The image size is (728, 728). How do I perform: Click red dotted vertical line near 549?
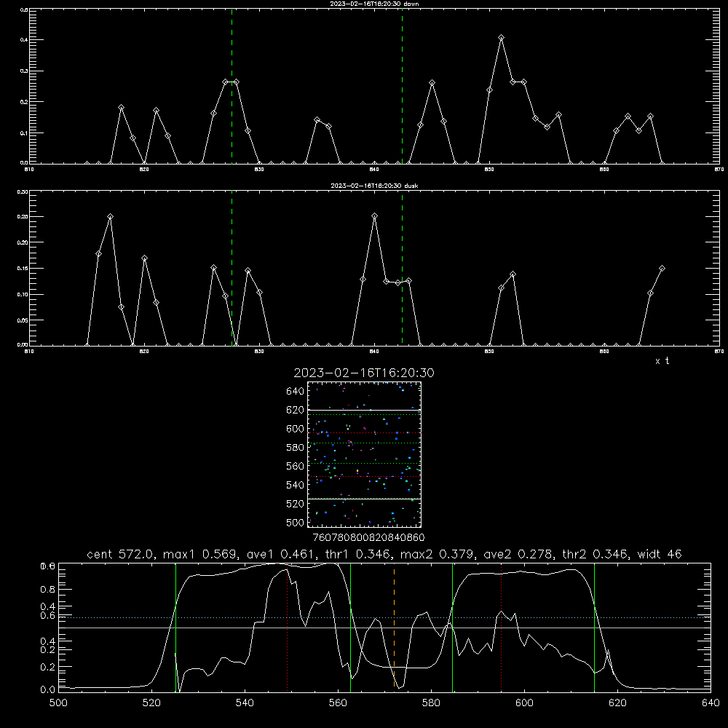coord(288,628)
